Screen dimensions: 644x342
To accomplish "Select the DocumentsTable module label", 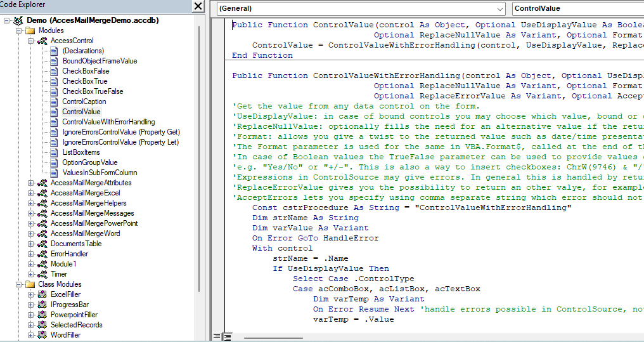I will (x=76, y=244).
